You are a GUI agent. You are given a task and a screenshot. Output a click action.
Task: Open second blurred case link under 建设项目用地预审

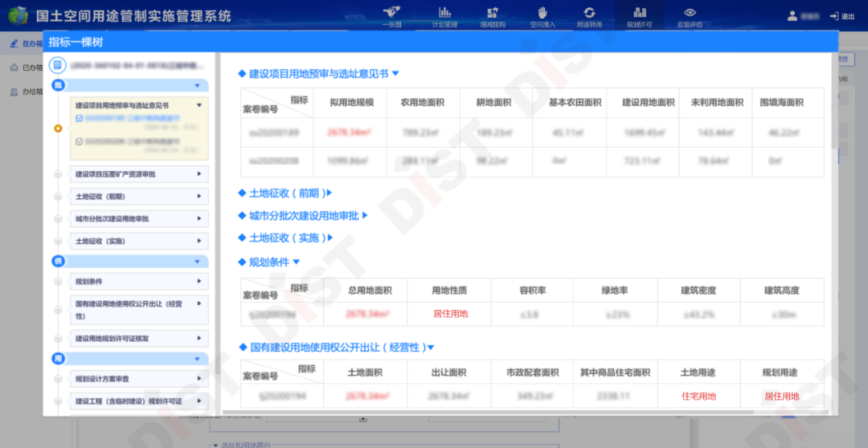pos(133,141)
